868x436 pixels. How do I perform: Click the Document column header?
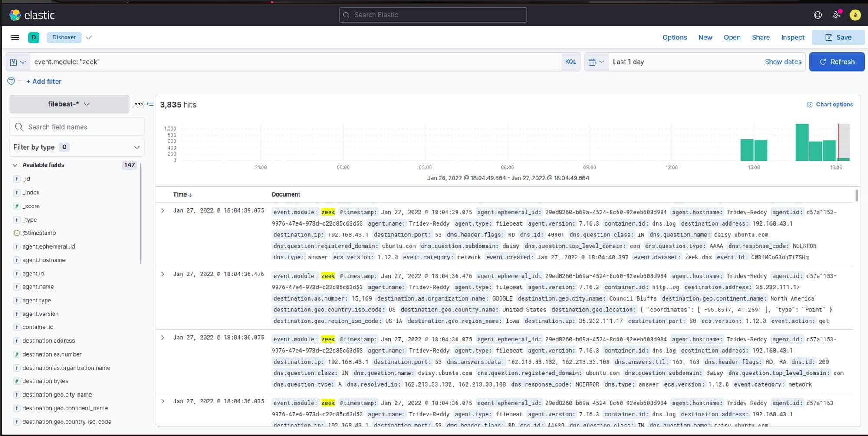(286, 194)
